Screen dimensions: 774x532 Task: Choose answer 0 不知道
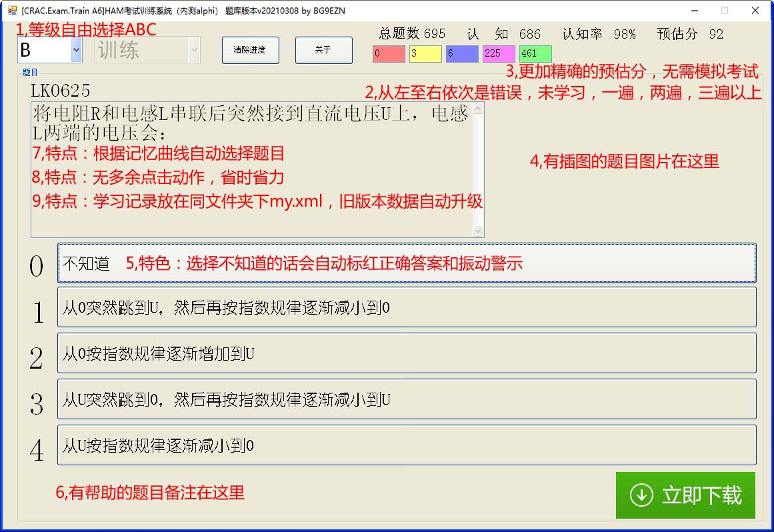pyautogui.click(x=407, y=263)
